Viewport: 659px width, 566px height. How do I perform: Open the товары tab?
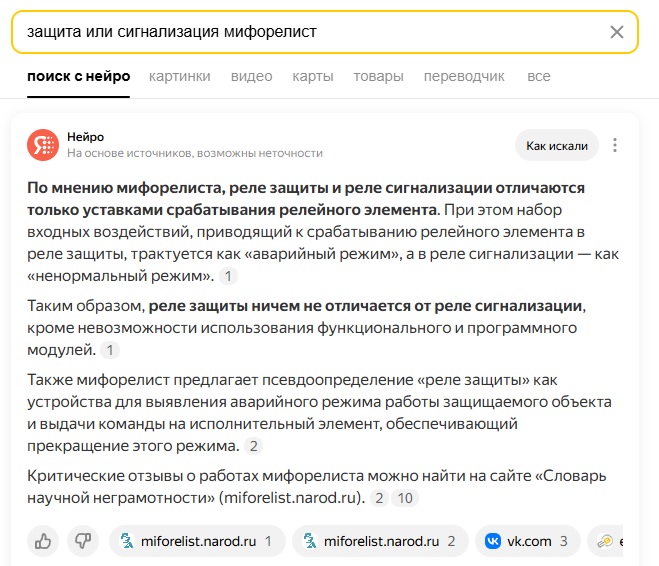point(378,76)
